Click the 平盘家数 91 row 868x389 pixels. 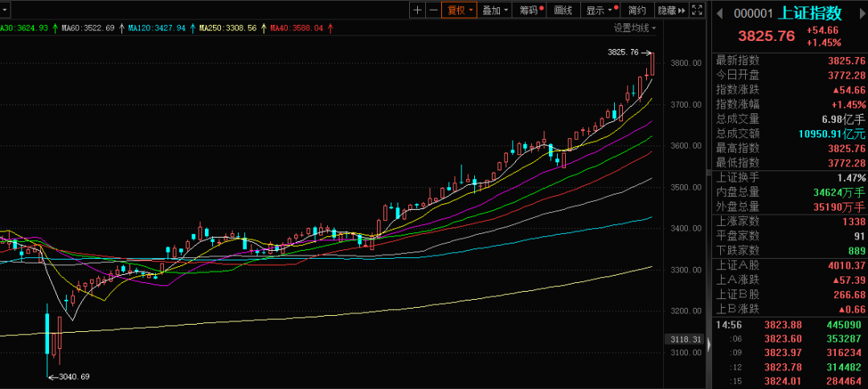coord(791,236)
